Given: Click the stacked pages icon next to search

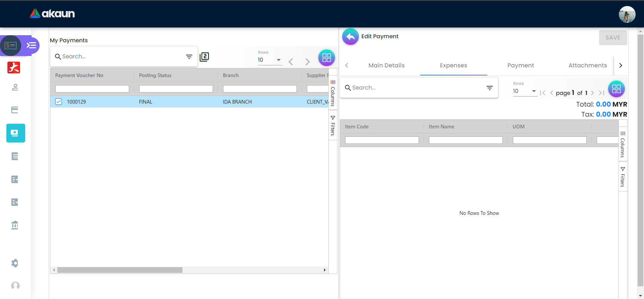Looking at the screenshot, I should point(204,57).
